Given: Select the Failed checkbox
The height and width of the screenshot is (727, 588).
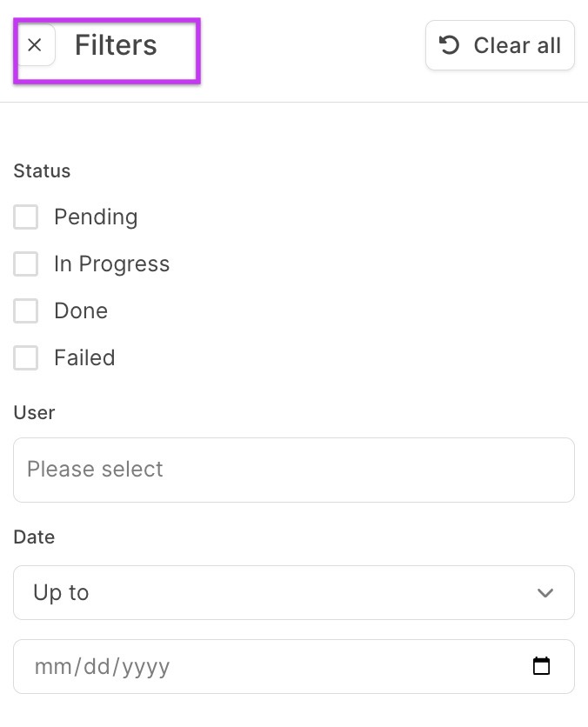Looking at the screenshot, I should 26,358.
